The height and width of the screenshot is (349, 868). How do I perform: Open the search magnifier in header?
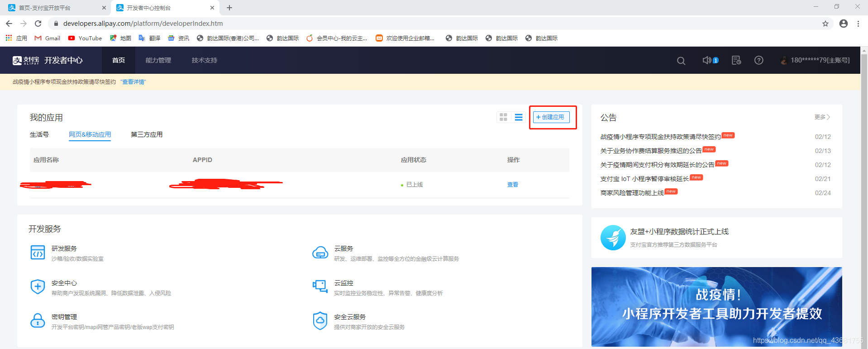681,60
